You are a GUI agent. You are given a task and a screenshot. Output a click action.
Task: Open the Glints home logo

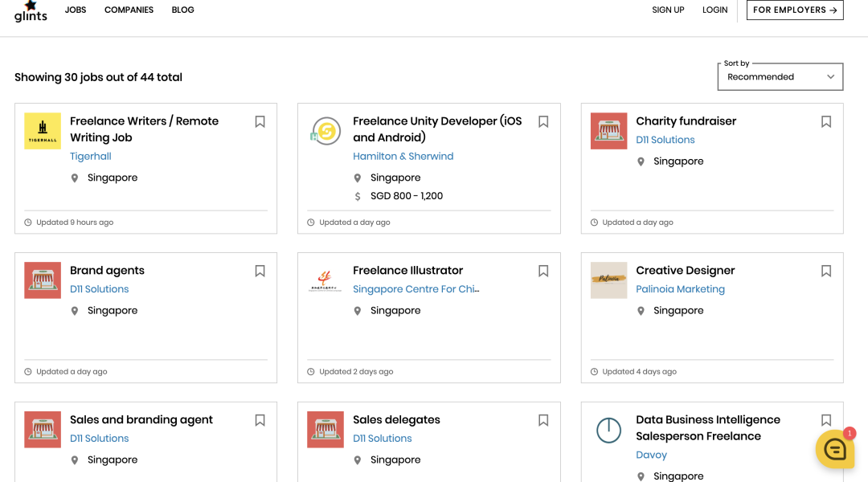(x=31, y=11)
